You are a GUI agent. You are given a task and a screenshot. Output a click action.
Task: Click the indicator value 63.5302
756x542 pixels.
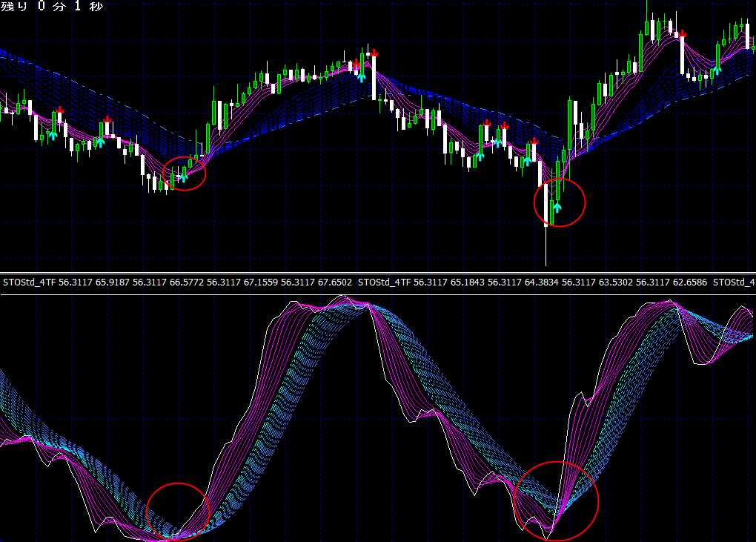click(616, 282)
